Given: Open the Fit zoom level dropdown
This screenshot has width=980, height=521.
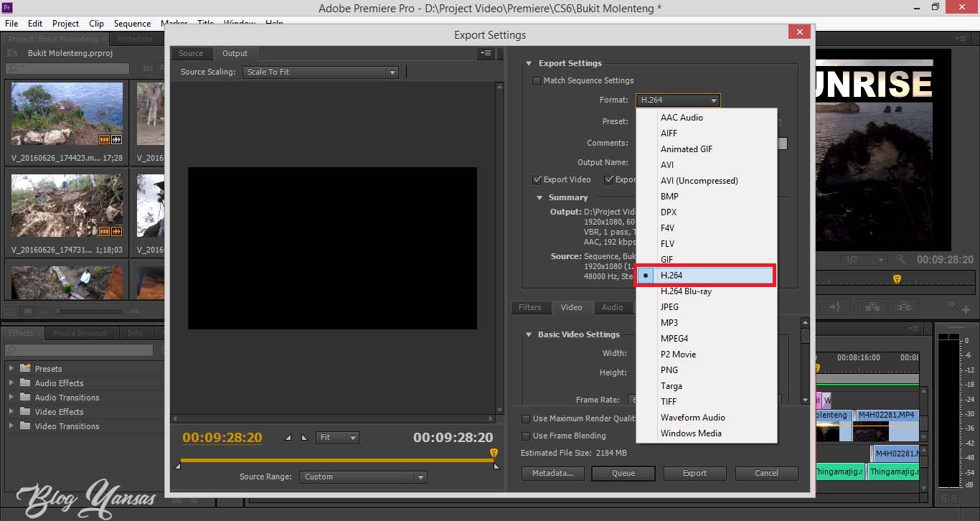Looking at the screenshot, I should tap(337, 437).
